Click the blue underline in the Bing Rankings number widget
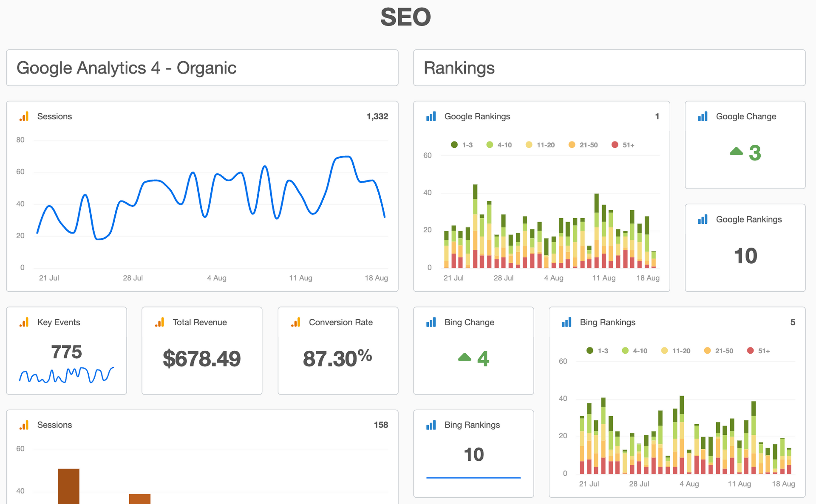Screen dimensions: 816x504 click(x=473, y=478)
